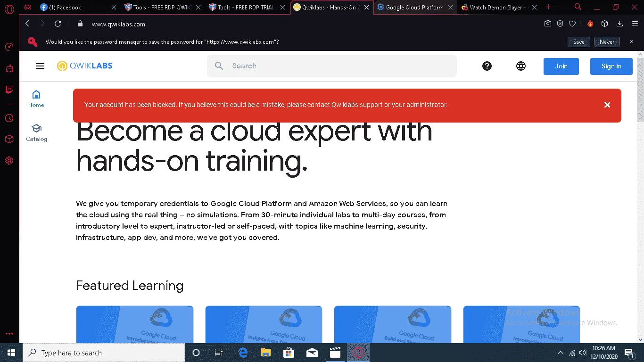Screen dimensions: 644x362
Task: Click Never for password saving
Action: (607, 42)
